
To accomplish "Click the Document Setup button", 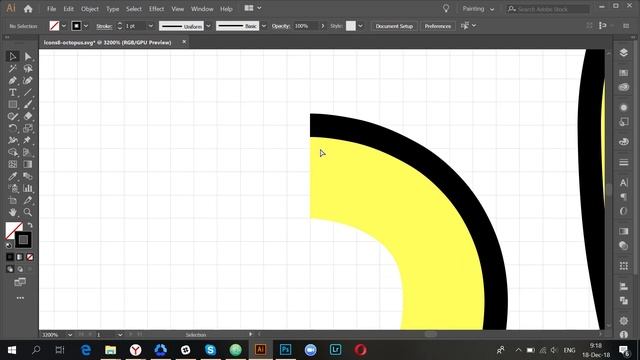I will tap(394, 26).
